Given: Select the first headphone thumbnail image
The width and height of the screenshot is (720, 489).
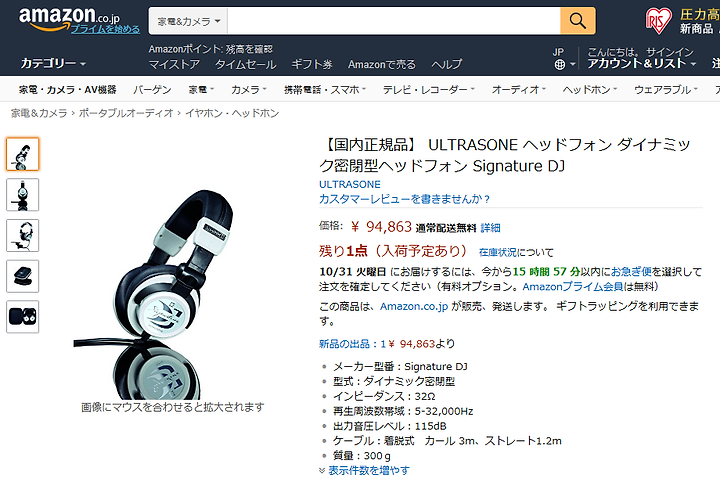Looking at the screenshot, I should pos(22,154).
